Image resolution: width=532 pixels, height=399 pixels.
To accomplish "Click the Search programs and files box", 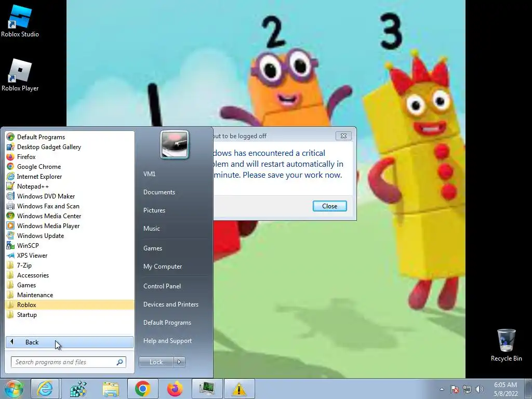I will coord(68,362).
